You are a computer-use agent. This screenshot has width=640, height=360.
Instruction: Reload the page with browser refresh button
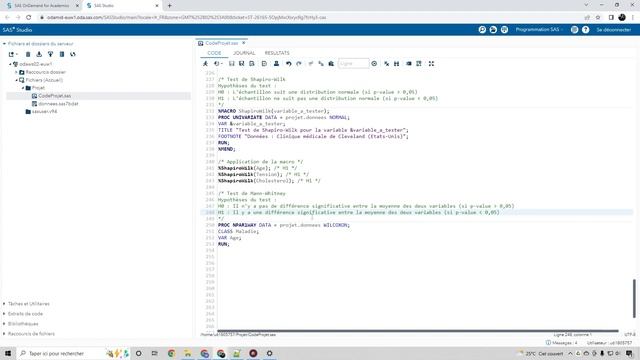[x=29, y=18]
